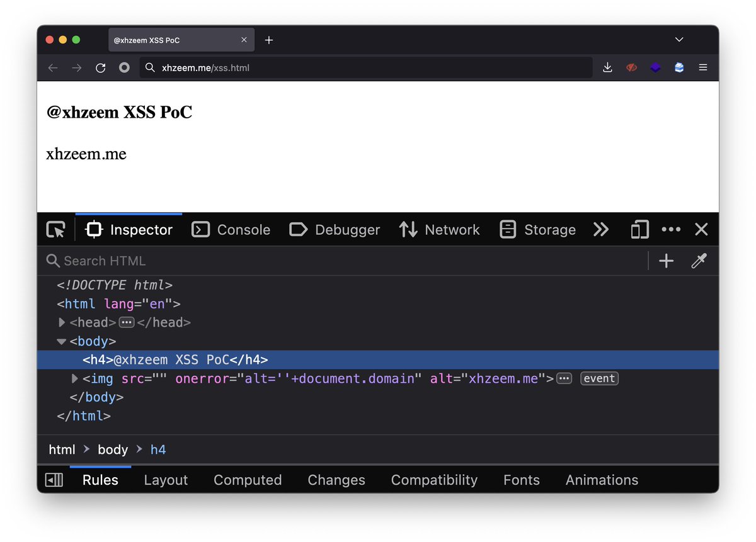756x542 pixels.
Task: Click the head element ellipsis badge
Action: (x=127, y=322)
